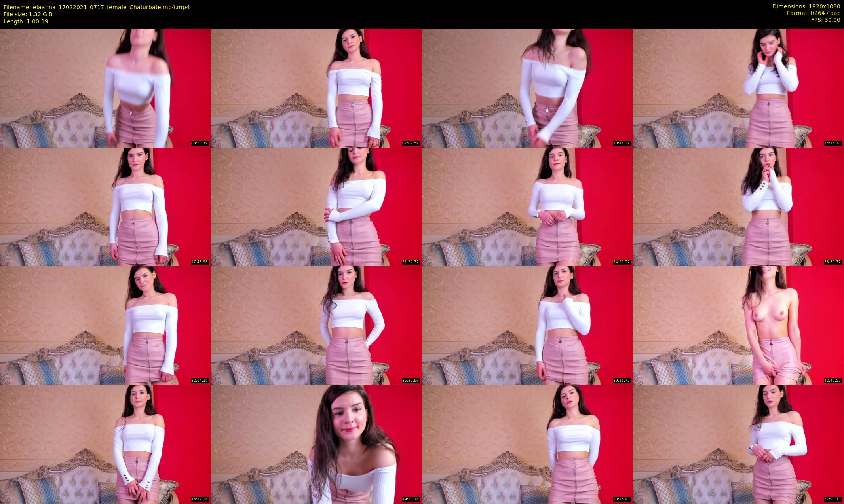Click the 03:33.79 timestamp label
Screen dimensions: 844x504
(200, 143)
